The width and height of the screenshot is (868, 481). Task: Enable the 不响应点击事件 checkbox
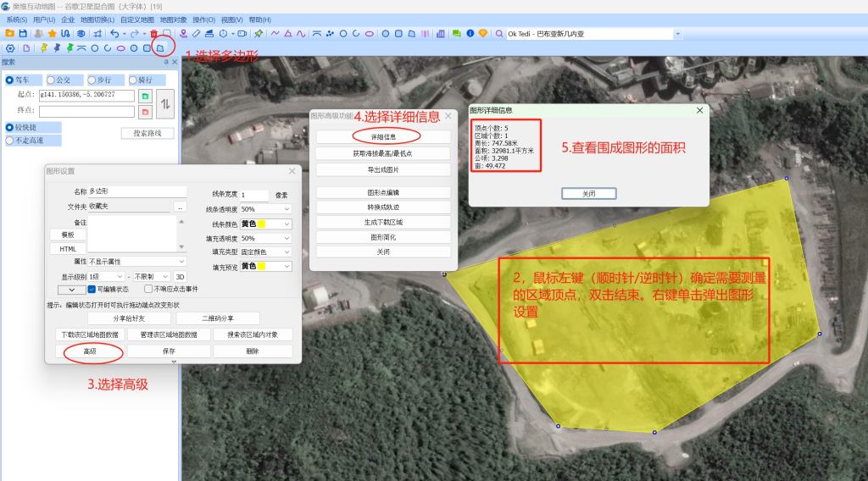[148, 289]
